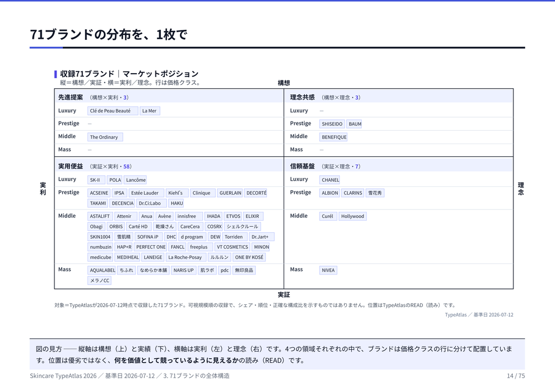Click the La Mer brand tag

(150, 111)
